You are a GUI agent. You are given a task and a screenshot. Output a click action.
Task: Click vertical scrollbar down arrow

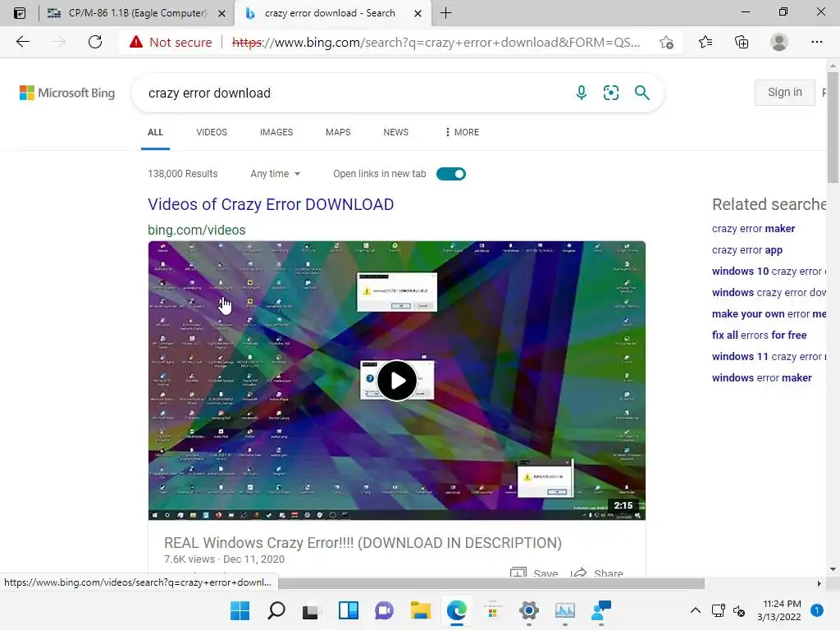click(x=833, y=569)
